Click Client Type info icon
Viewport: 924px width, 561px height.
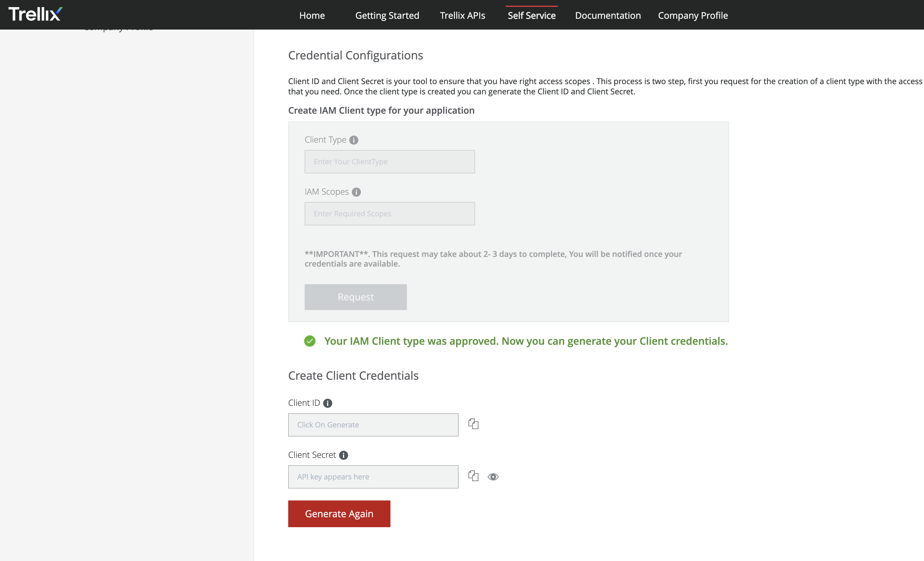coord(354,140)
